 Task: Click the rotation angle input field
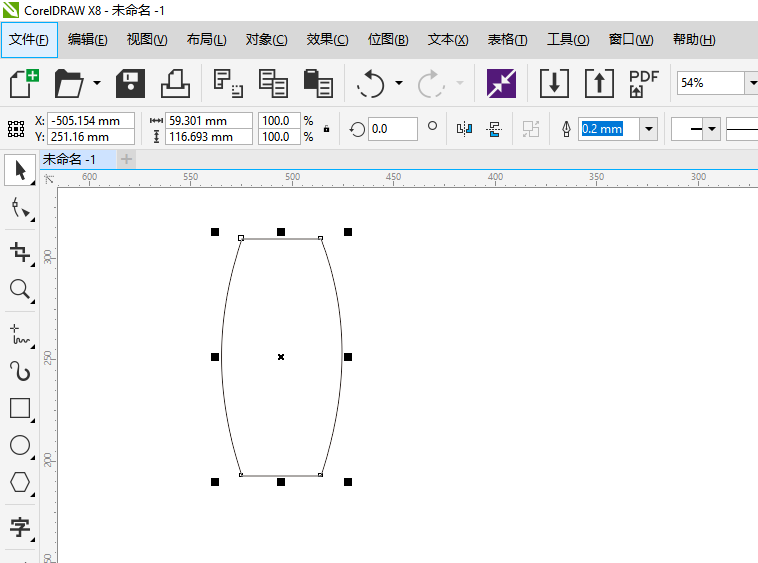click(392, 129)
